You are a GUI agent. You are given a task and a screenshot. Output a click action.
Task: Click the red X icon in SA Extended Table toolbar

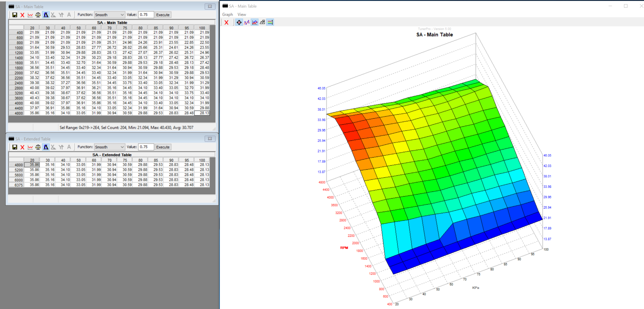(x=22, y=147)
